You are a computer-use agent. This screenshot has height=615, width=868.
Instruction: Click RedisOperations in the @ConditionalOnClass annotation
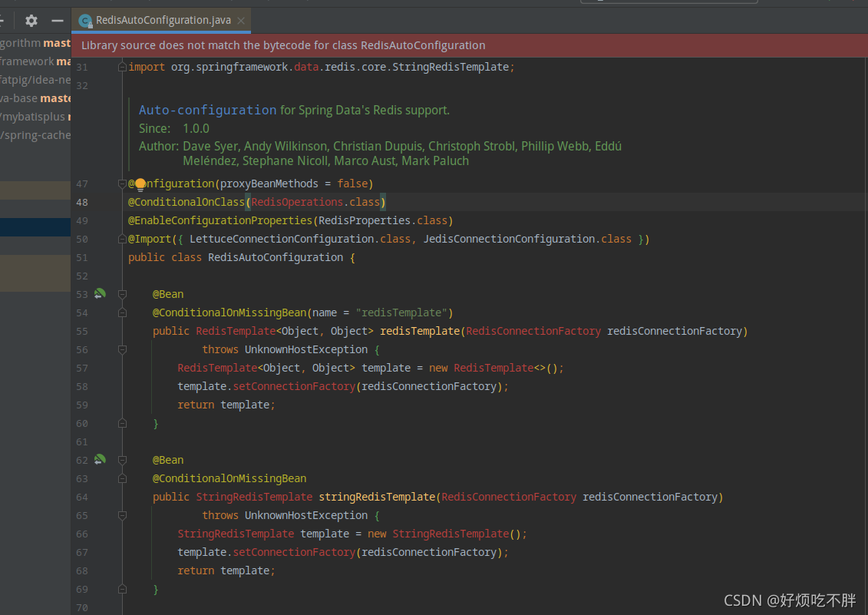click(x=297, y=202)
